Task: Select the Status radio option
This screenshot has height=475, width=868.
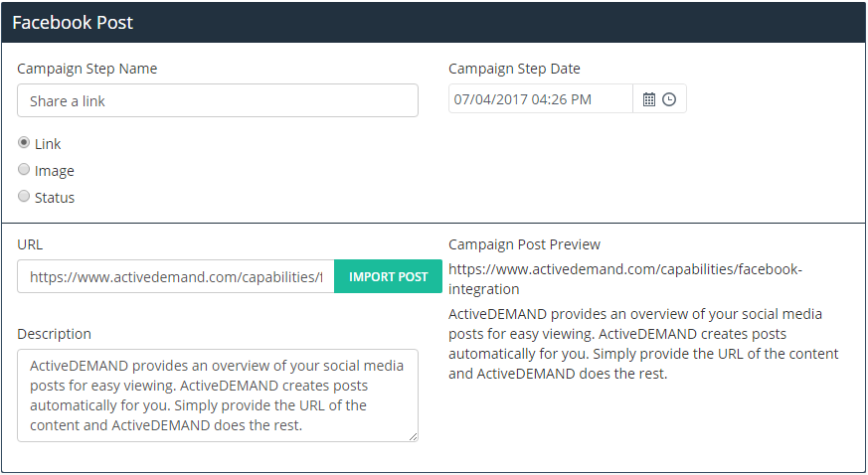Action: (x=24, y=196)
